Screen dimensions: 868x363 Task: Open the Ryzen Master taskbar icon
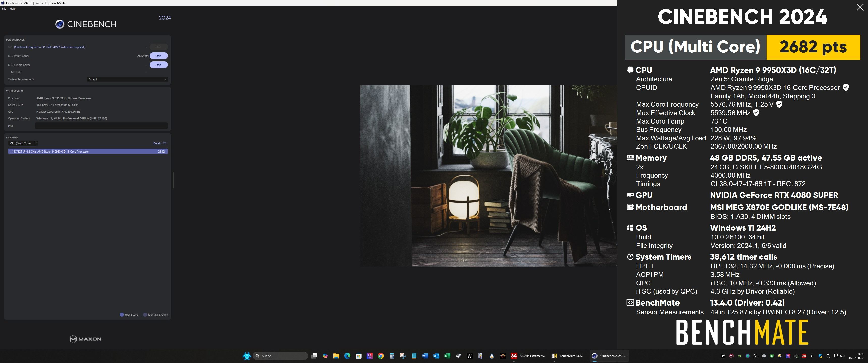503,356
